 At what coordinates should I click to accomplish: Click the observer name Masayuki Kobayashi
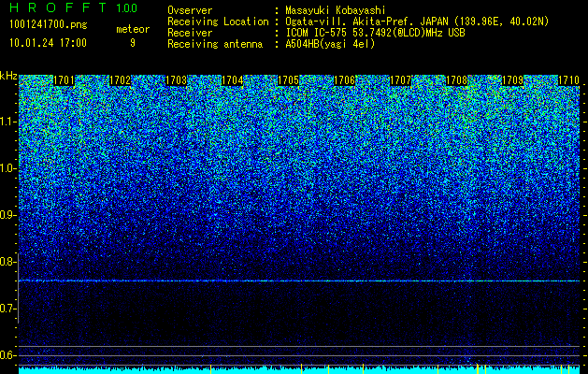click(x=336, y=10)
